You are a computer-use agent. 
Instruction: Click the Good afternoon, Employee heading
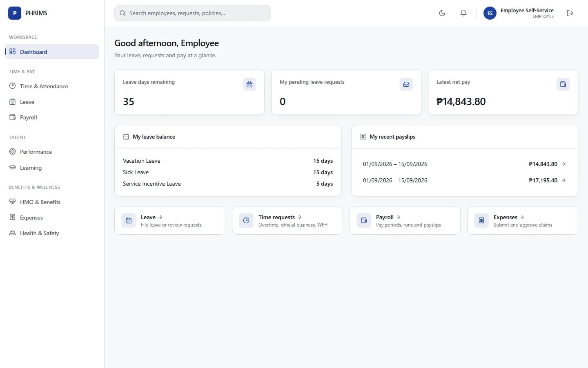[x=167, y=43]
